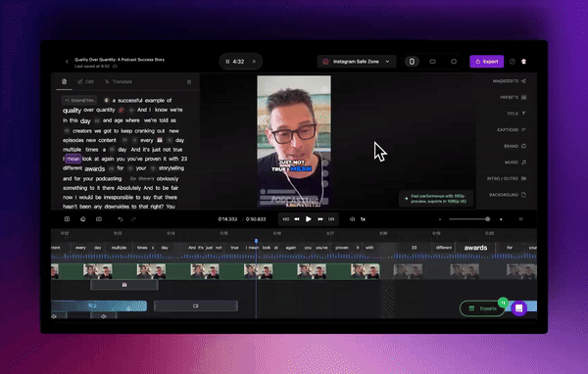The width and height of the screenshot is (588, 374).
Task: Switch to the Edit tab
Action: 86,81
